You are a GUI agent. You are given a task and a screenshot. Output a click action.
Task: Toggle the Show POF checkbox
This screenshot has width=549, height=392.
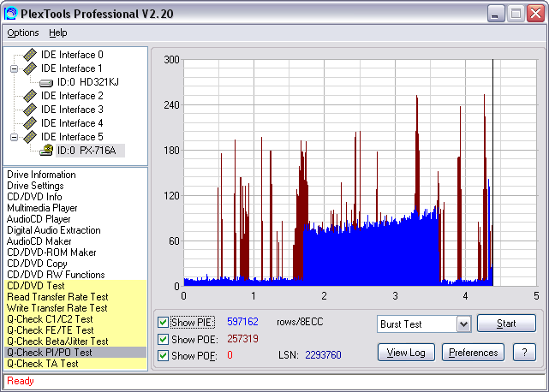(163, 355)
